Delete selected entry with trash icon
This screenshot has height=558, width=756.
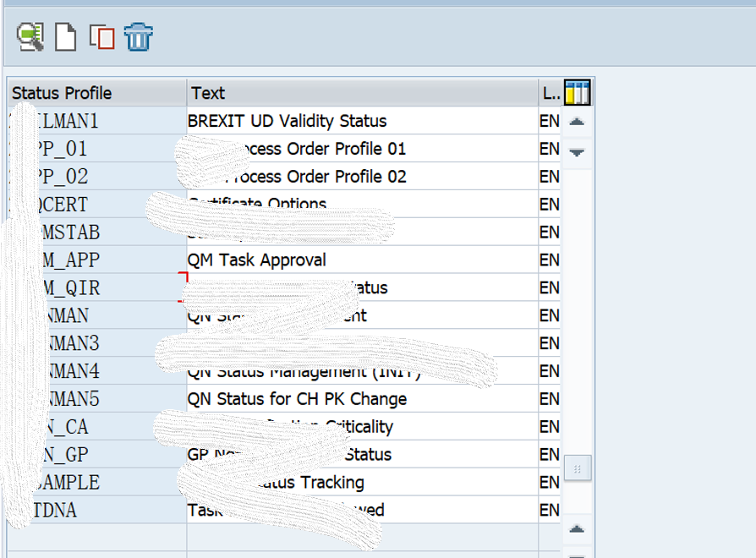pos(139,36)
